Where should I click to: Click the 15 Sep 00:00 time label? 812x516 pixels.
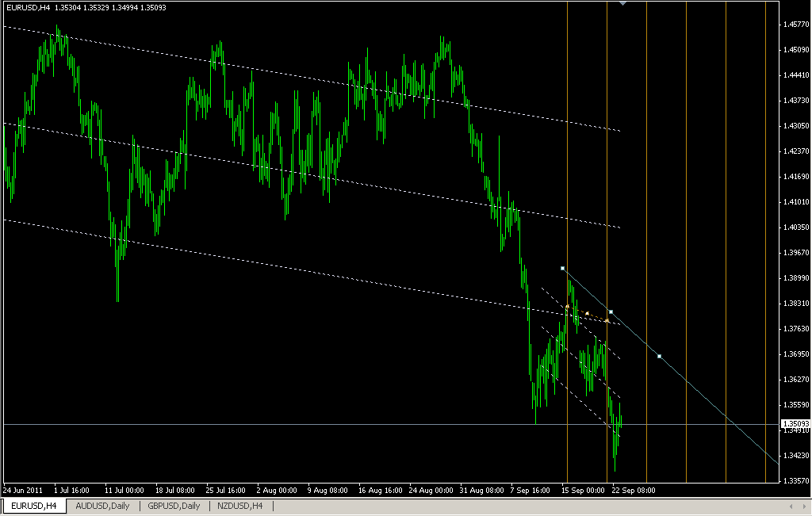[x=583, y=490]
